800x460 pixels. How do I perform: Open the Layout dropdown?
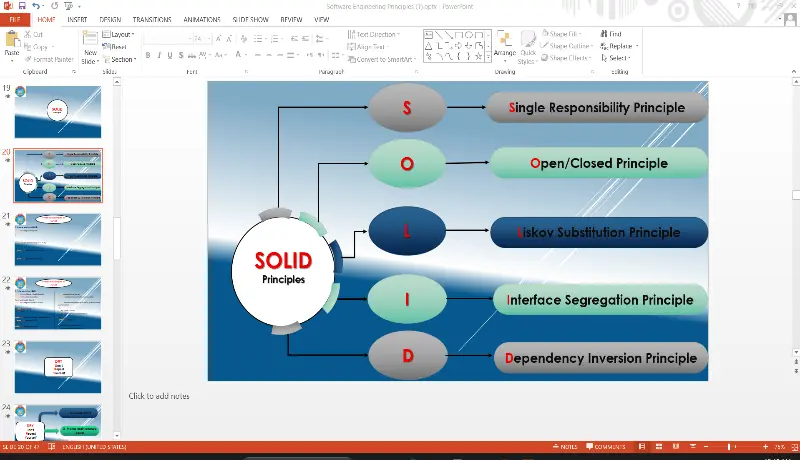coord(118,34)
